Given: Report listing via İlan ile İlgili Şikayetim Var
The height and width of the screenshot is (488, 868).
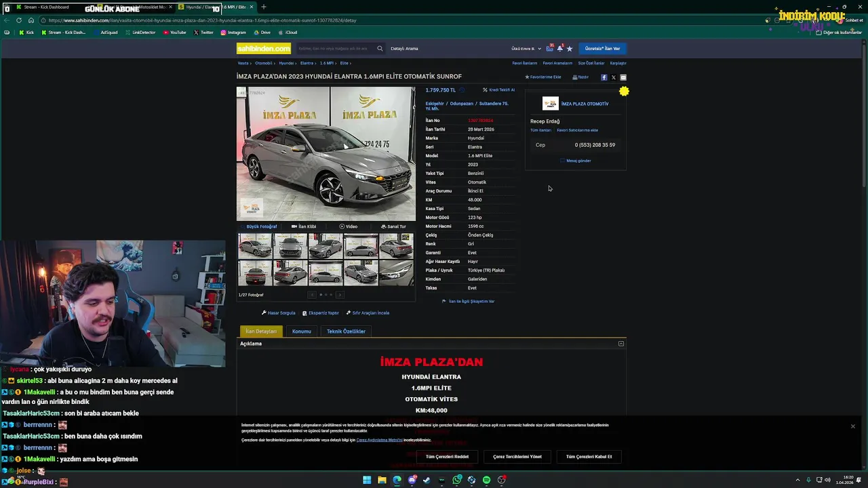Looking at the screenshot, I should 469,301.
